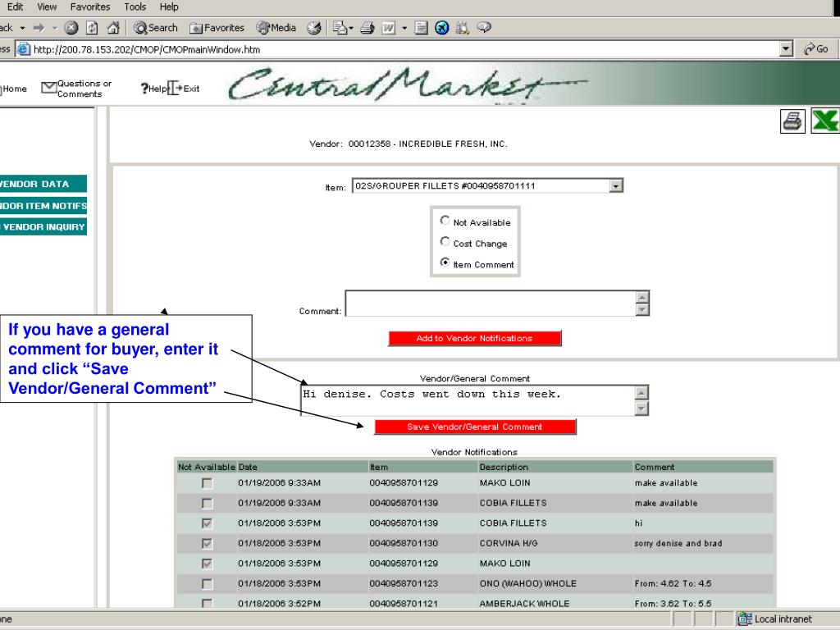The image size is (840, 630).
Task: Click the Refresh page icon
Action: [x=92, y=28]
